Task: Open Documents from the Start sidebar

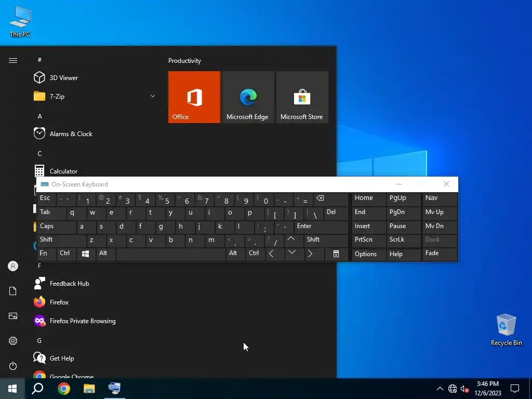Action: click(x=13, y=291)
